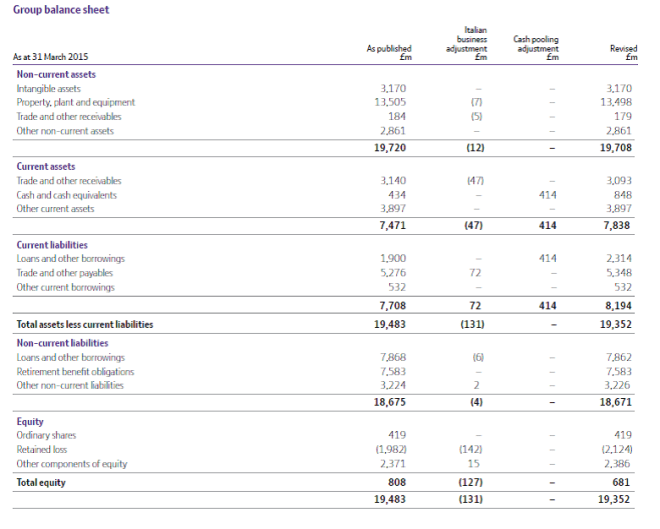660x529 pixels.
Task: Select the 'Cash and cash equivalents' row label
Action: 67,195
